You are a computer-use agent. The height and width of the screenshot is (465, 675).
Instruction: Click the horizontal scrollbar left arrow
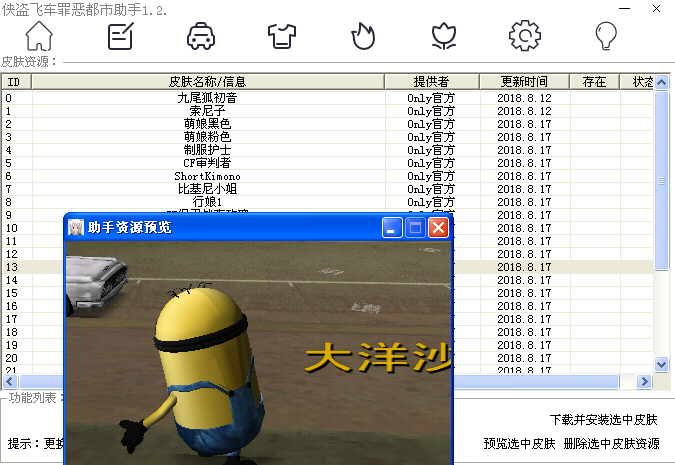pos(10,381)
